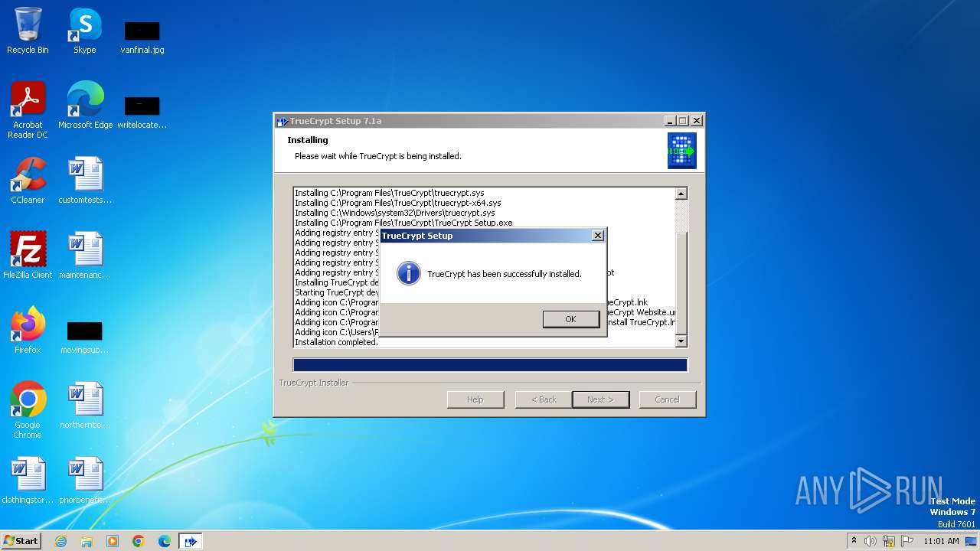Show hidden system tray icons
This screenshot has height=551, width=980.
click(854, 540)
